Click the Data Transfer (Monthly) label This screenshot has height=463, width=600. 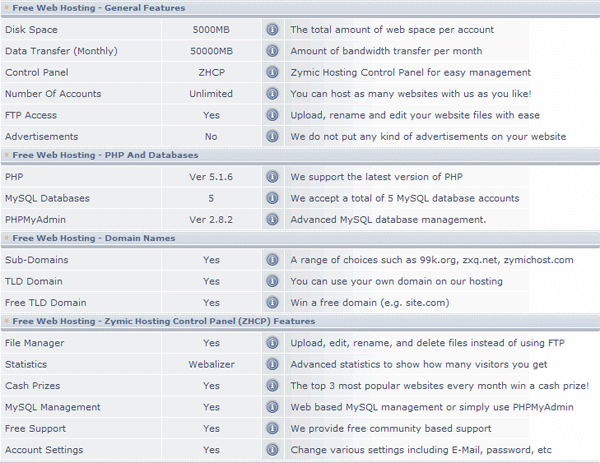tap(61, 51)
